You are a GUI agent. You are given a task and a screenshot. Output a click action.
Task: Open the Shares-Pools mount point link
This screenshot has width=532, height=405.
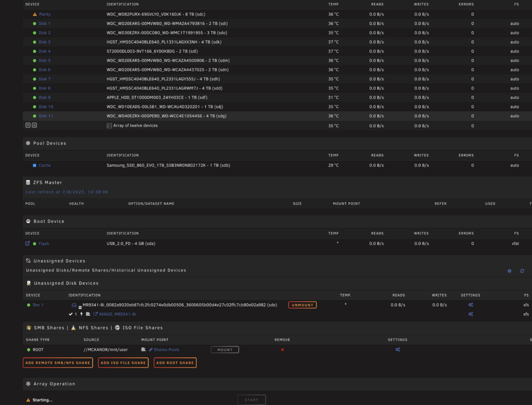tap(166, 349)
